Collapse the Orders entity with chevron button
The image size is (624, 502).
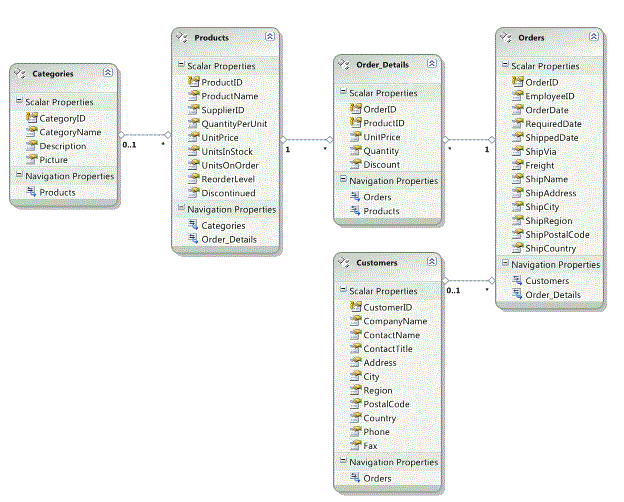[x=593, y=37]
